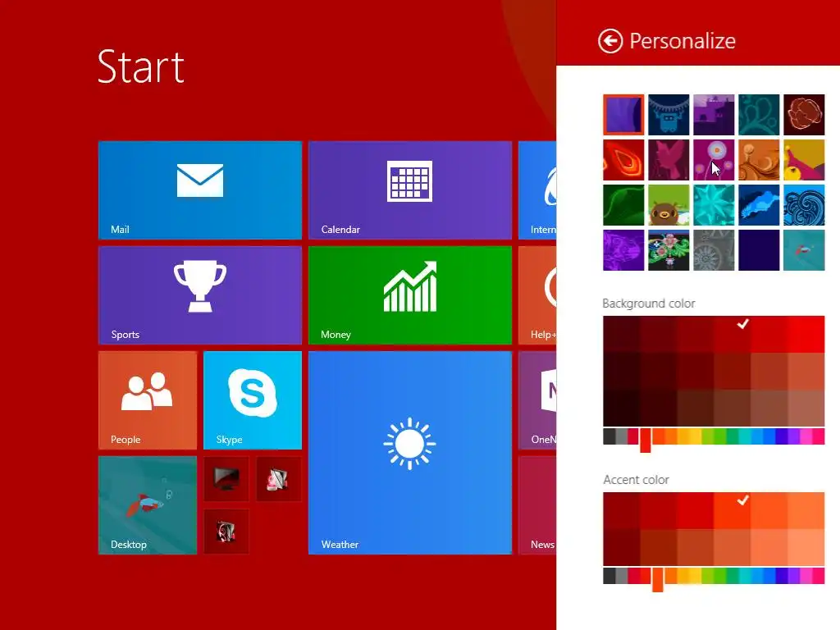Image resolution: width=840 pixels, height=630 pixels.
Task: Open the Mail tile
Action: [x=200, y=190]
